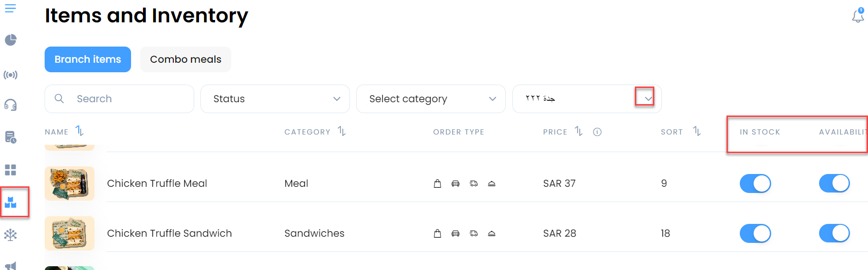Toggle In Stock for Chicken Truffle Sandwich
The height and width of the screenshot is (270, 868).
click(x=755, y=233)
